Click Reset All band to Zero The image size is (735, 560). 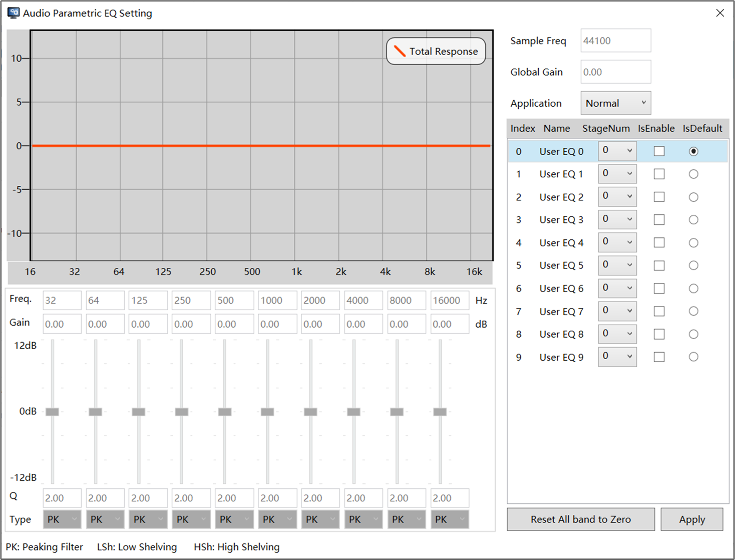pos(581,519)
